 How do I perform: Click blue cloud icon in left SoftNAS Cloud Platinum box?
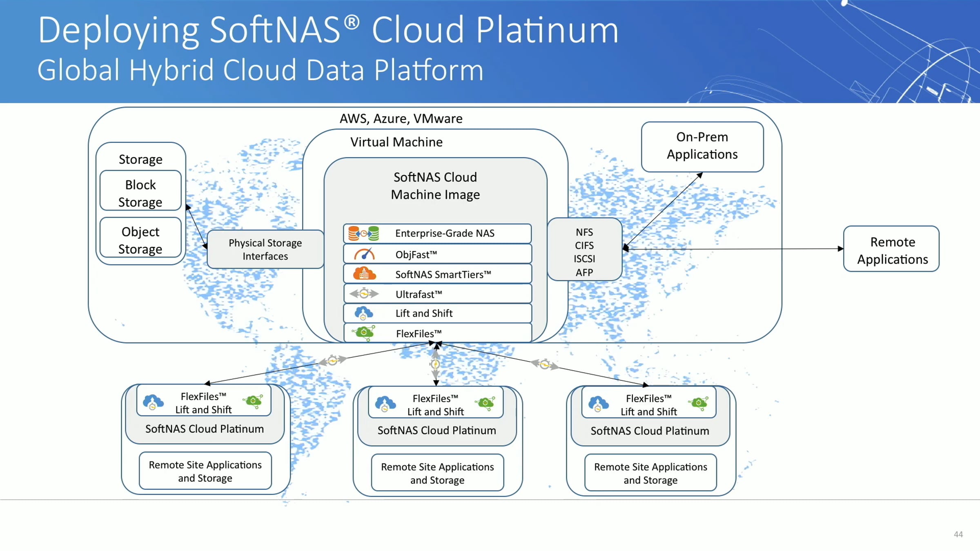tap(153, 402)
